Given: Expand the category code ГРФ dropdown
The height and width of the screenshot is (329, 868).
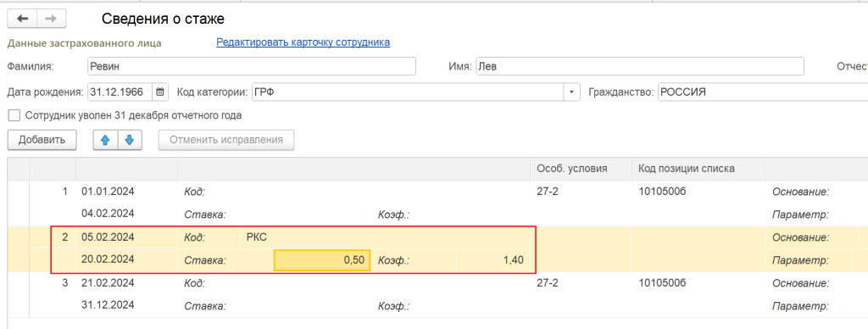Looking at the screenshot, I should (572, 92).
